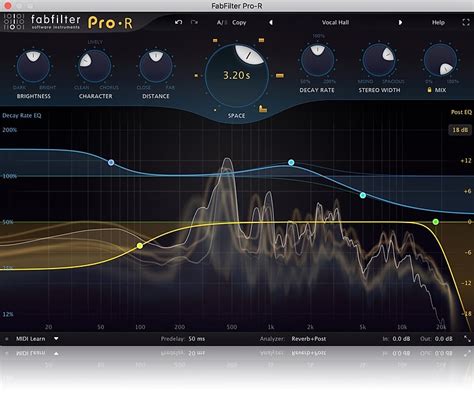Click the Copy button

point(239,22)
